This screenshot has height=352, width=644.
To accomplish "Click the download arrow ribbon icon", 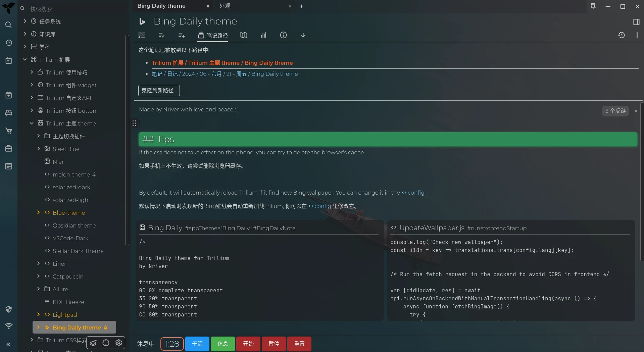I will 303,35.
